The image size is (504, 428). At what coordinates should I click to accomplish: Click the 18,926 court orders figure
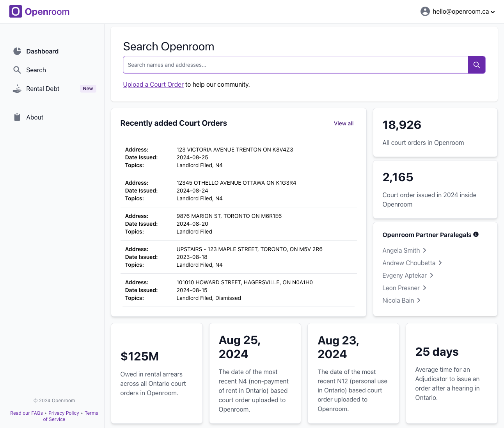tap(402, 125)
